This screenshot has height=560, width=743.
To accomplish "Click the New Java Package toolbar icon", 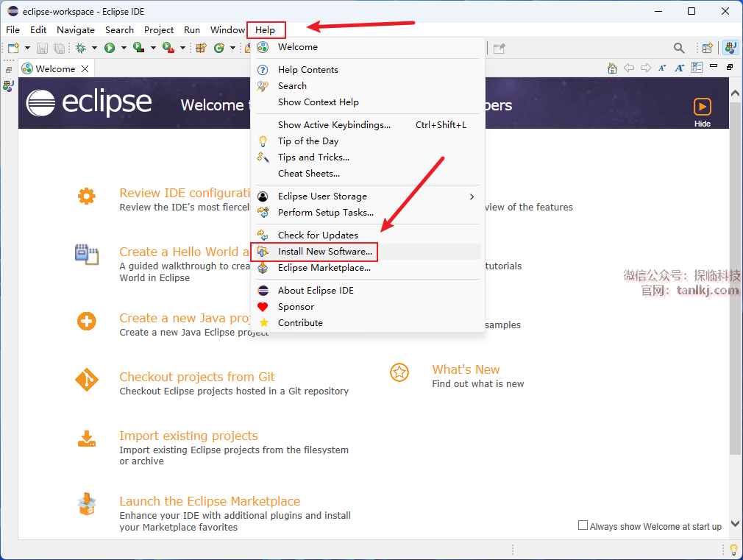I will click(x=200, y=48).
